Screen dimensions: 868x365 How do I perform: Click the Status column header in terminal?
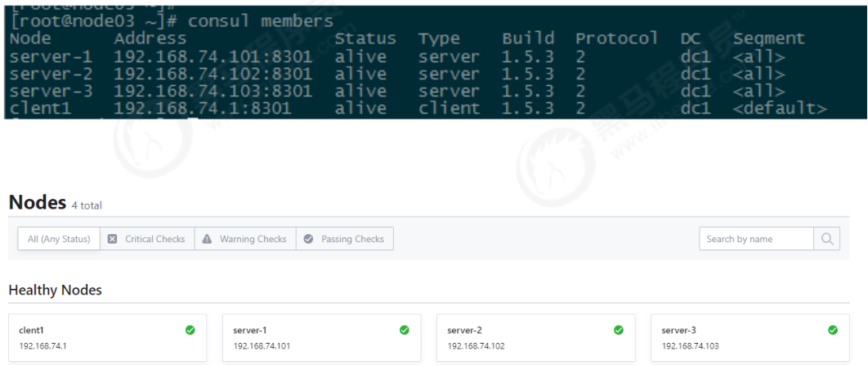point(365,38)
